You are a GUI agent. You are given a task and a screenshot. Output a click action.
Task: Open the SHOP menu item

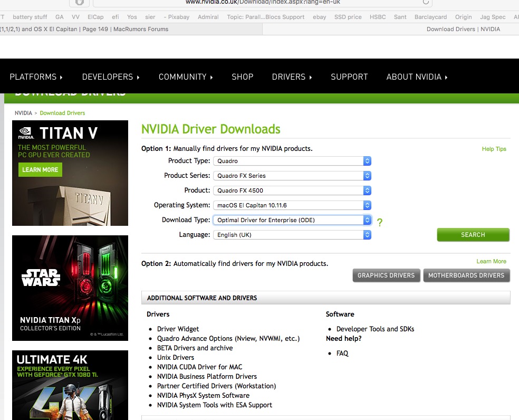[242, 77]
